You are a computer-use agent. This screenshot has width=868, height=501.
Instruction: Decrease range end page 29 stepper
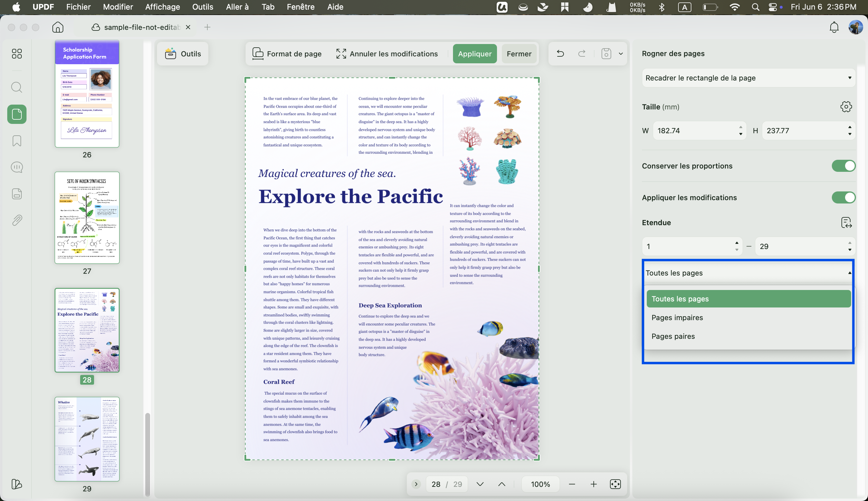[850, 250]
